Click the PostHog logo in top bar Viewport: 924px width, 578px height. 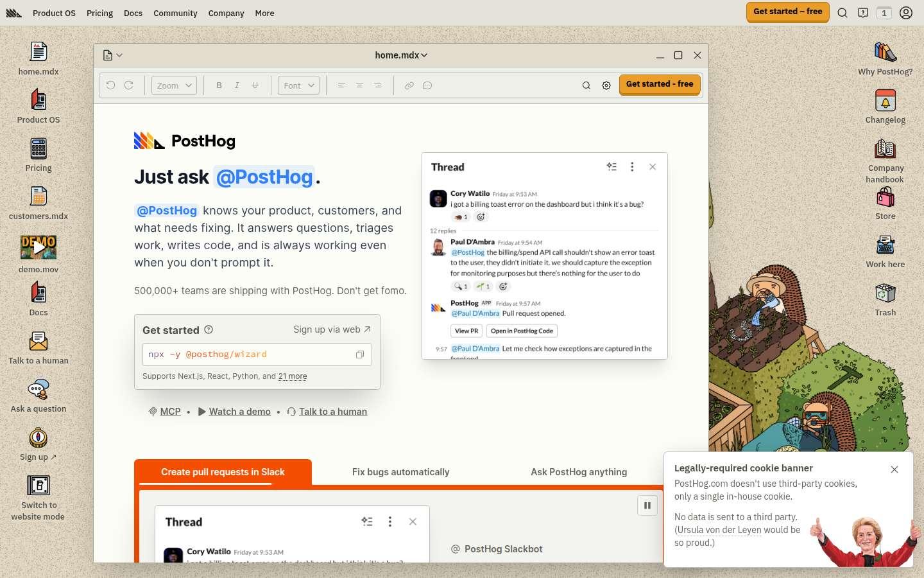click(14, 13)
